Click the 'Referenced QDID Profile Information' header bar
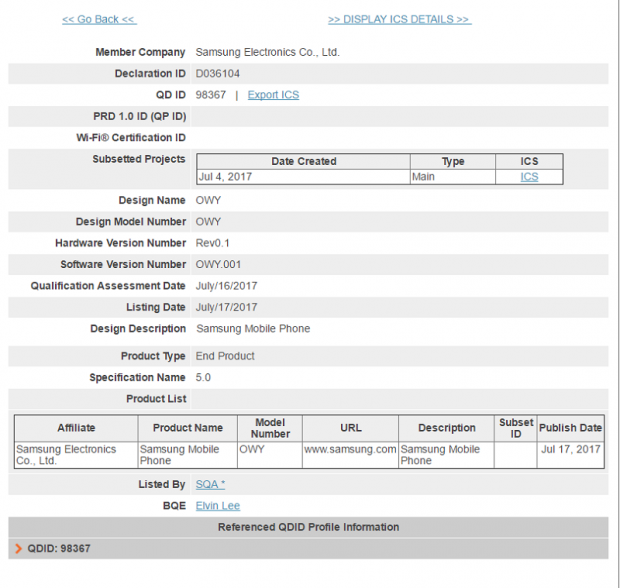 (308, 527)
